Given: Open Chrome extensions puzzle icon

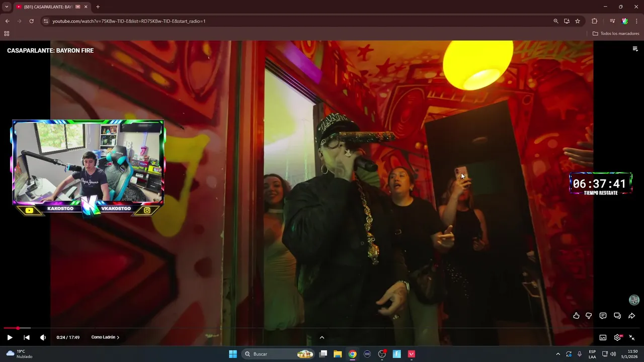Looking at the screenshot, I should point(595,21).
